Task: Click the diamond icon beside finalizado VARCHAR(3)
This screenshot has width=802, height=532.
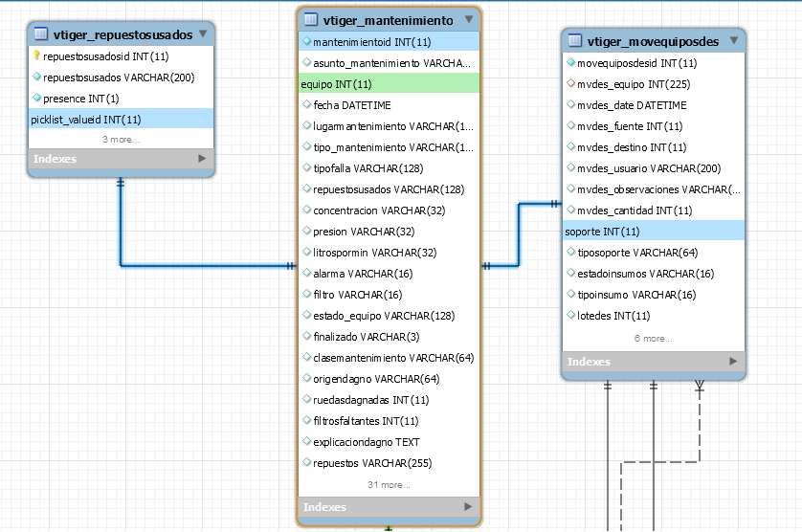Action: click(x=307, y=336)
